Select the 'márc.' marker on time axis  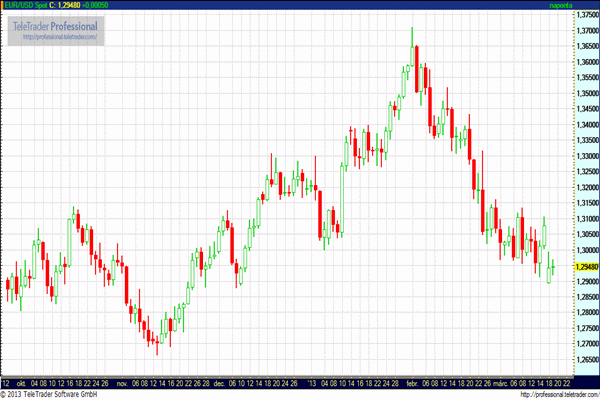[x=495, y=383]
